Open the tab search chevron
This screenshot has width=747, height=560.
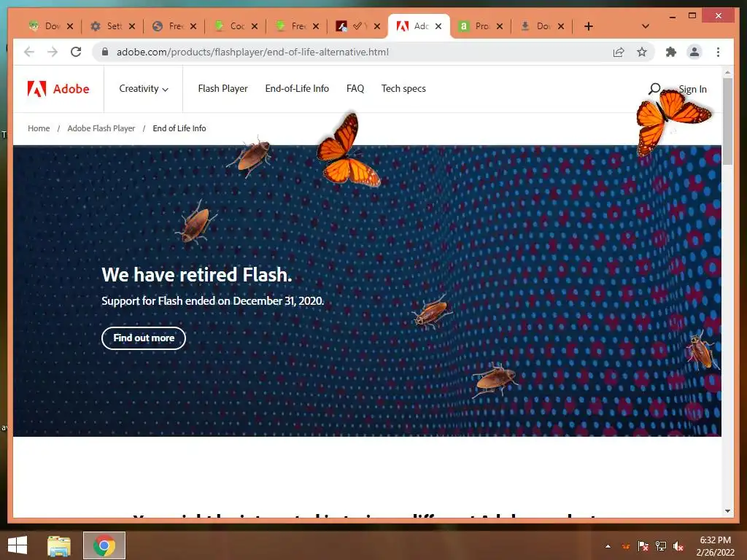click(x=646, y=26)
